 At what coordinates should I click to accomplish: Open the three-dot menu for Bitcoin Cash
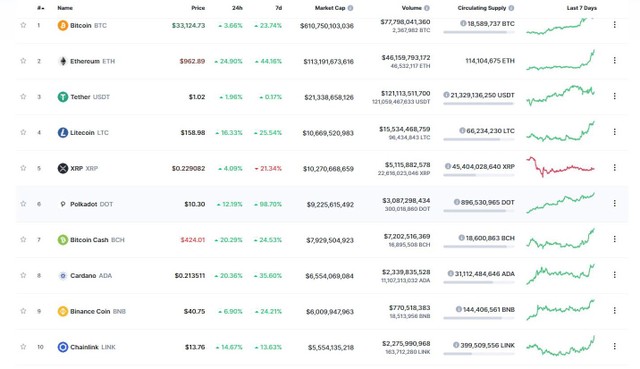click(x=614, y=239)
